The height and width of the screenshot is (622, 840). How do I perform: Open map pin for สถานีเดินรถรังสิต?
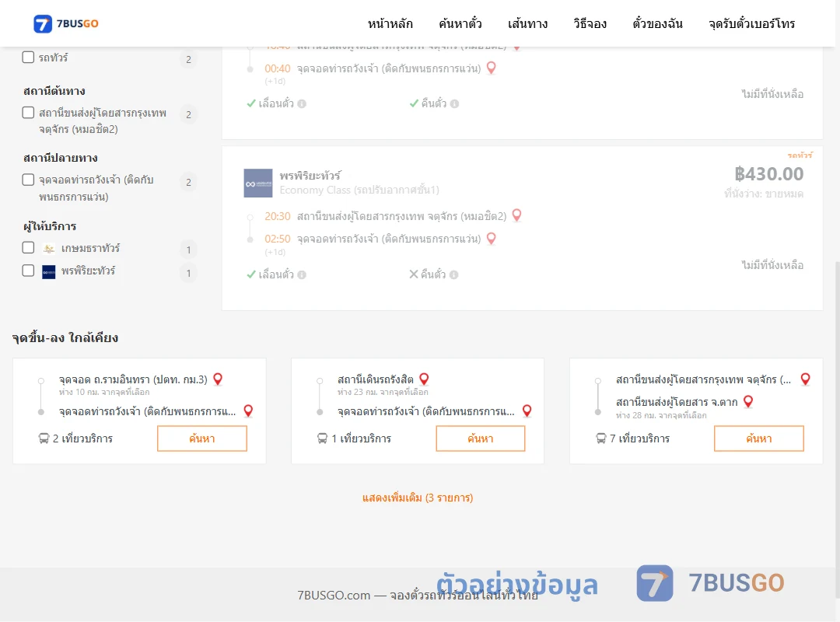tap(424, 379)
